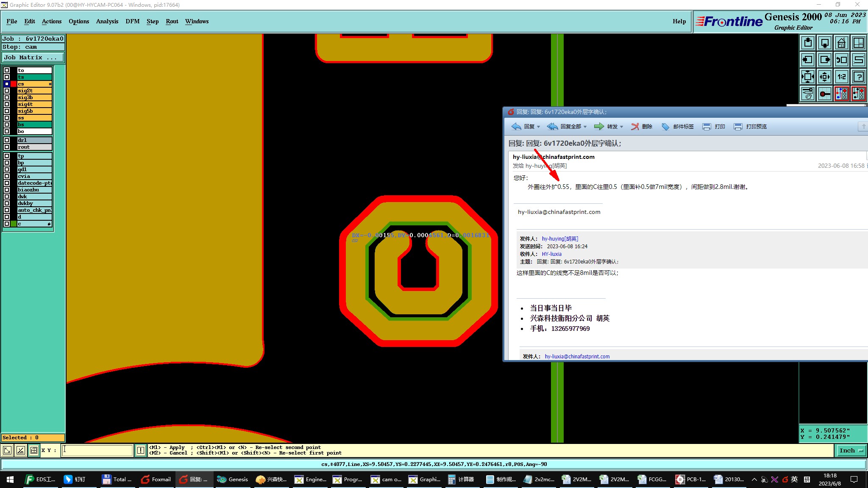Expand the 转发 forward dropdown arrow

click(621, 127)
